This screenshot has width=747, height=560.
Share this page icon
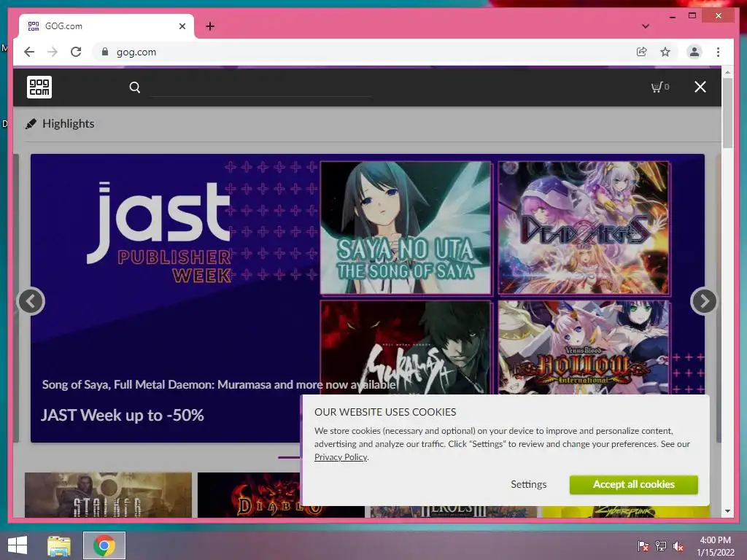[x=642, y=52]
